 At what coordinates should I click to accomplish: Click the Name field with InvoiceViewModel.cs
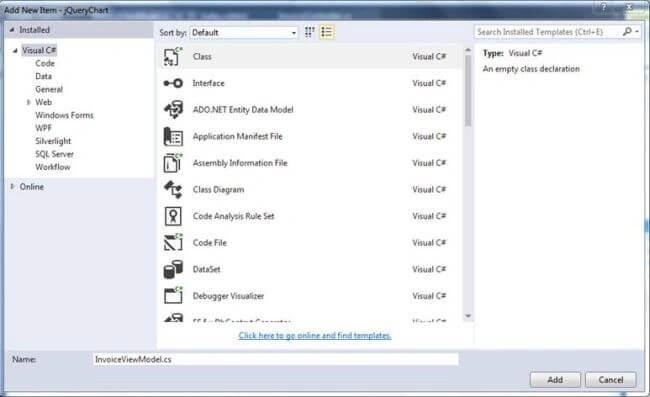275,359
